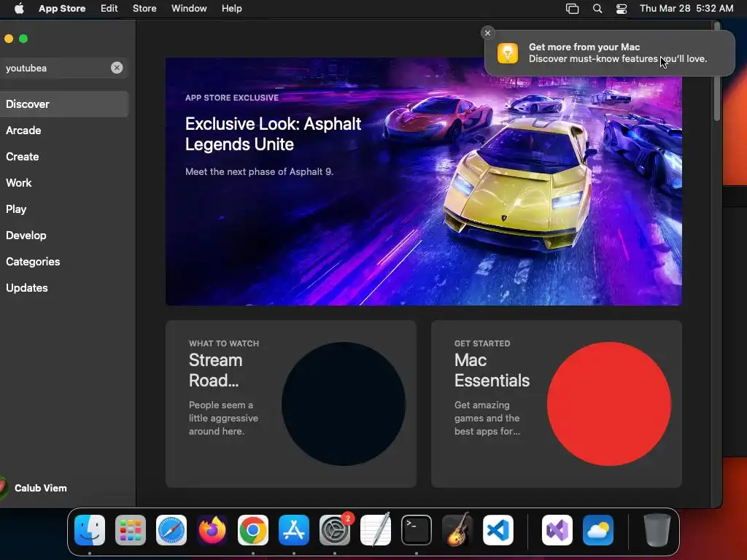Select Play in the sidebar

point(64,209)
